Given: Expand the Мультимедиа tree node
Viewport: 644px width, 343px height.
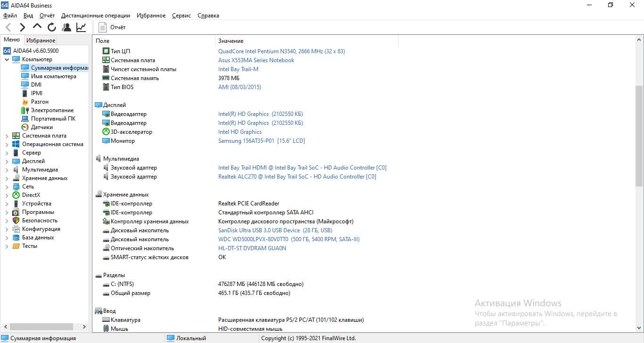Looking at the screenshot, I should click(7, 170).
